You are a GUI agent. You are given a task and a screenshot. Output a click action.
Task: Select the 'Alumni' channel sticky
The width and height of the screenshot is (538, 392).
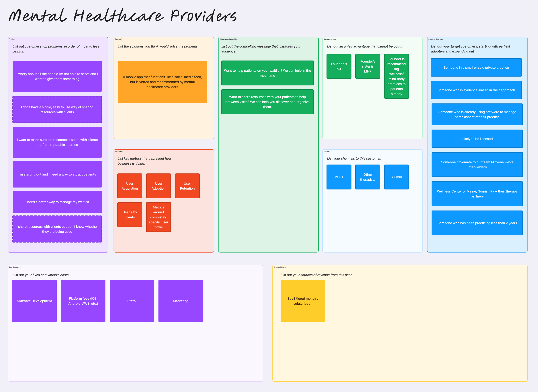(396, 177)
